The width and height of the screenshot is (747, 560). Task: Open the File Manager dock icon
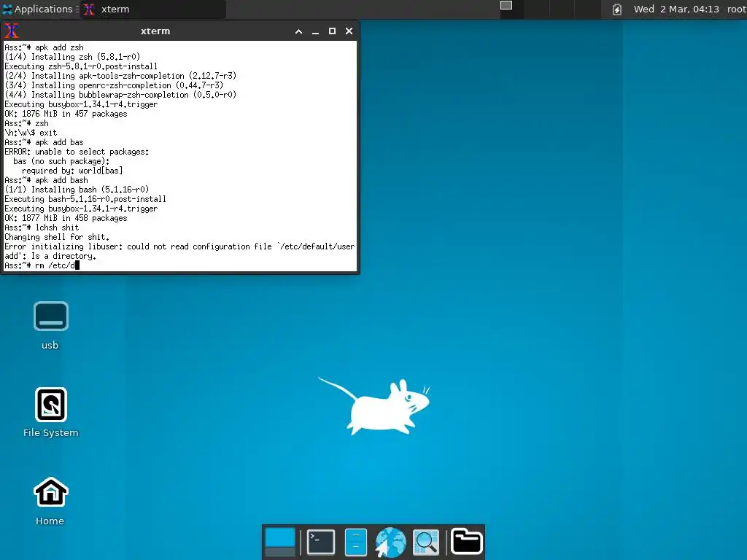[355, 542]
